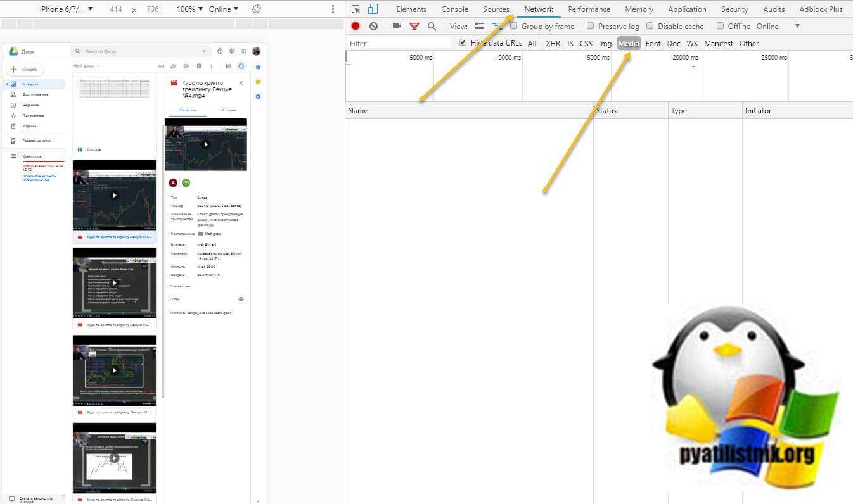Check the Disable cache checkbox
Screen dimensions: 853x504
coord(650,27)
